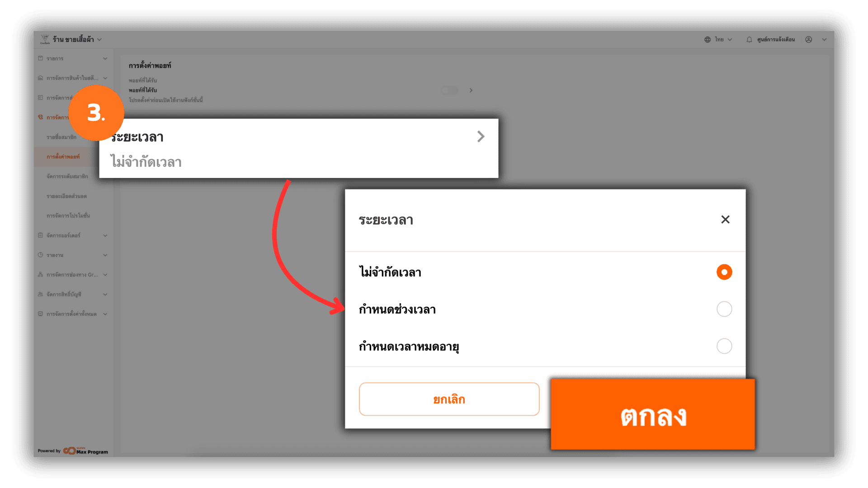
Task: Click the ยกเลิก cancel button
Action: 449,399
